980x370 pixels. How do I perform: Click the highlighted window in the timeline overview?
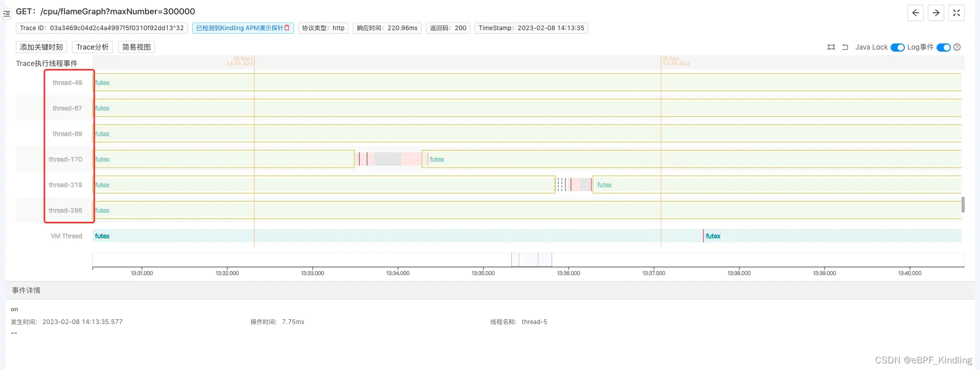(531, 260)
